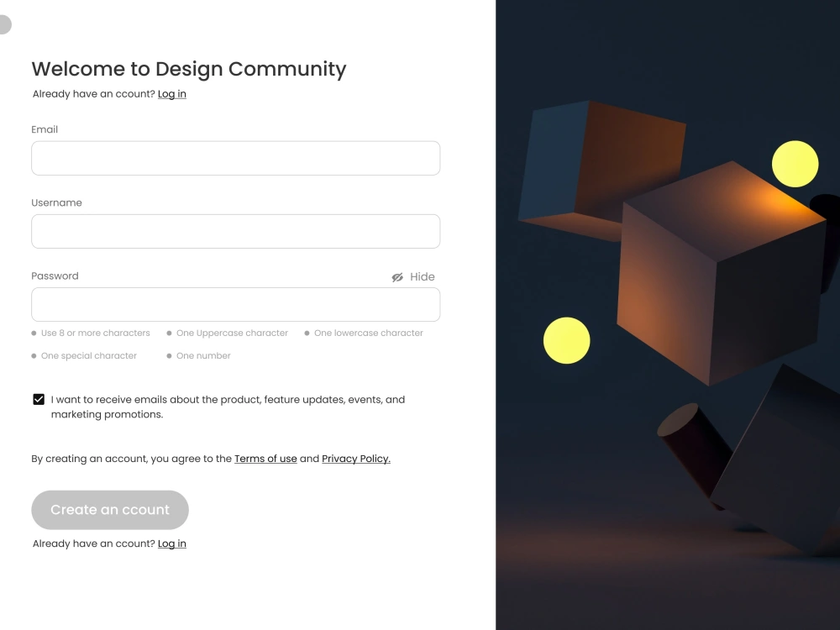Open "Log in" link under the heading

pyautogui.click(x=172, y=93)
